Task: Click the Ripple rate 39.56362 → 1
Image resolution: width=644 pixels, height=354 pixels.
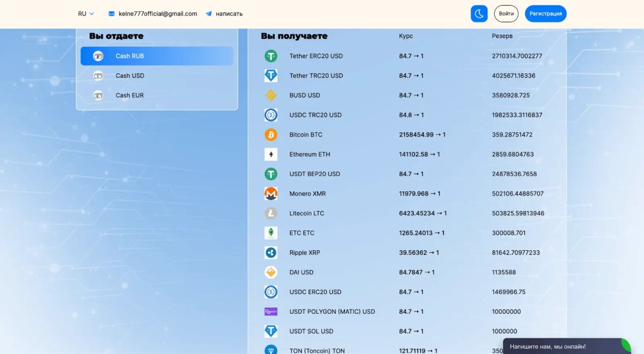Action: coord(419,252)
